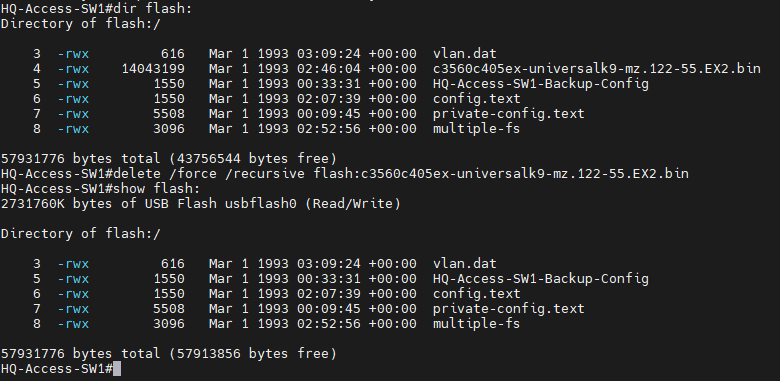The height and width of the screenshot is (381, 780).
Task: Click multiple-fs in the second directory listing
Action: click(x=476, y=323)
